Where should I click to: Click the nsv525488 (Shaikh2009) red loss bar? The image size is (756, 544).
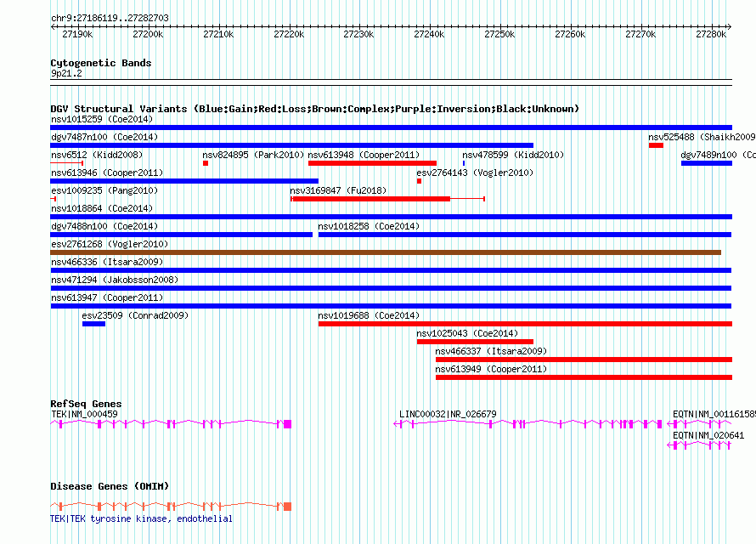click(656, 145)
